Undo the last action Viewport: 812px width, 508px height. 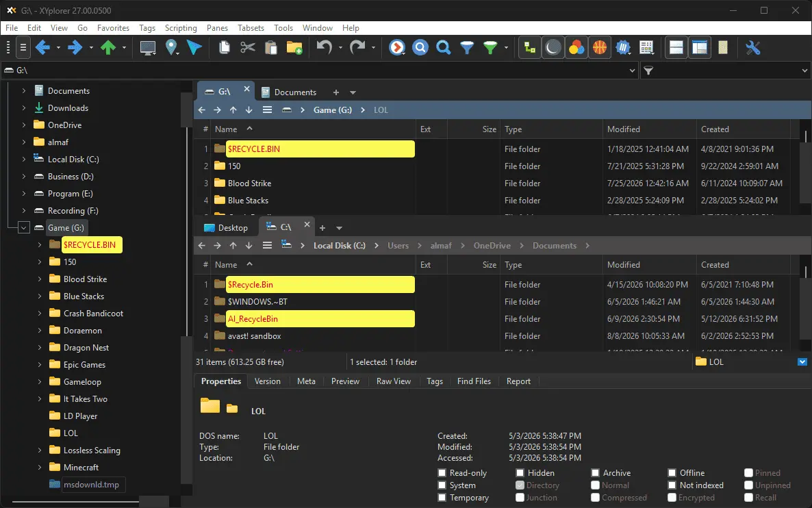pos(324,48)
